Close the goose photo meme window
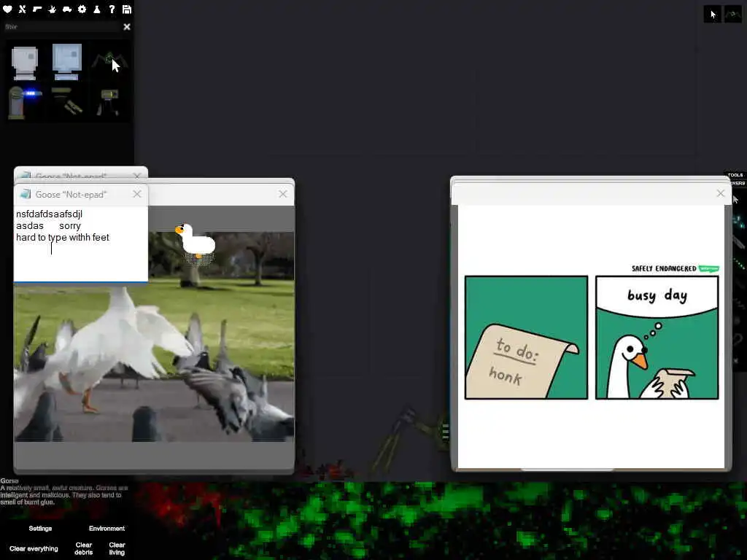Screen dimensions: 747x560 click(x=283, y=194)
